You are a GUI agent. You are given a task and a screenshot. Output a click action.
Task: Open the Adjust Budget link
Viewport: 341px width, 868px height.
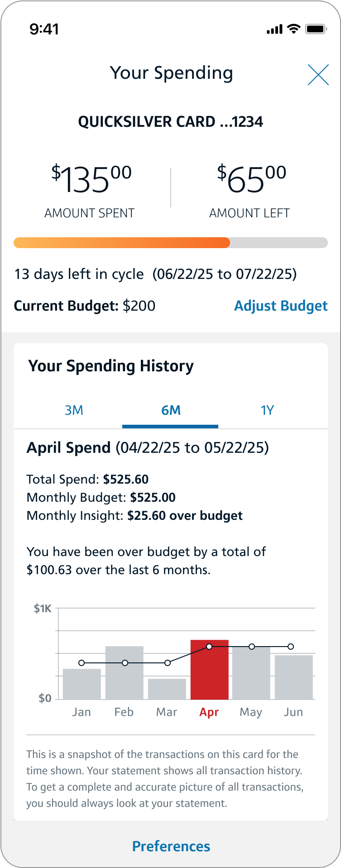pyautogui.click(x=281, y=306)
